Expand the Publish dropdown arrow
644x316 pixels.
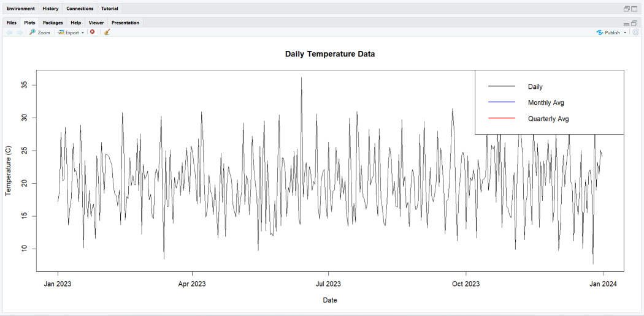625,32
